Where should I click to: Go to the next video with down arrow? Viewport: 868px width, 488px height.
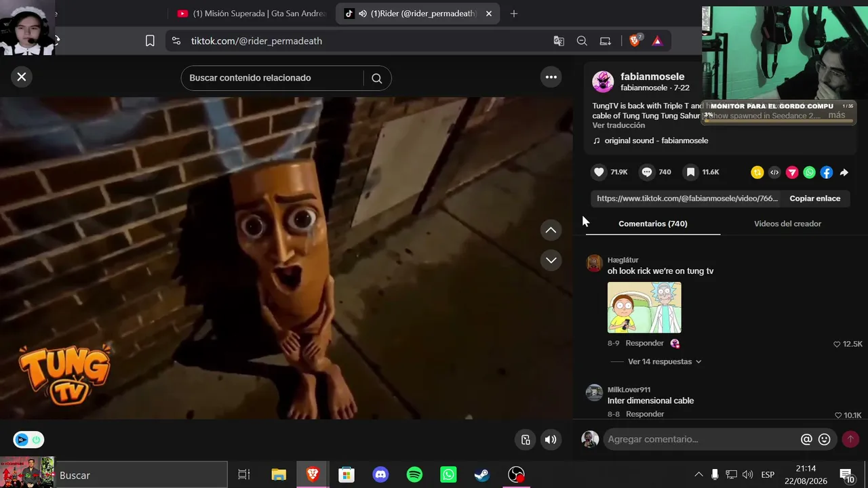551,260
